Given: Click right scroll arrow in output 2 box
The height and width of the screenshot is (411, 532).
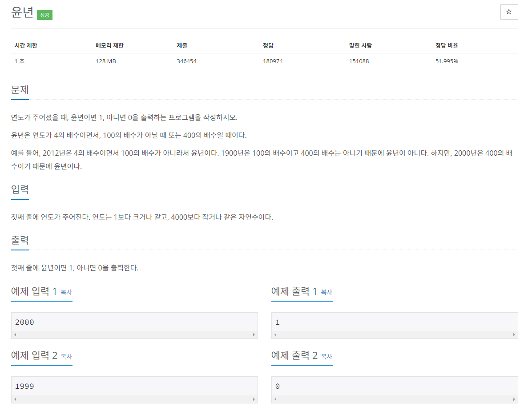Looking at the screenshot, I should 514,399.
